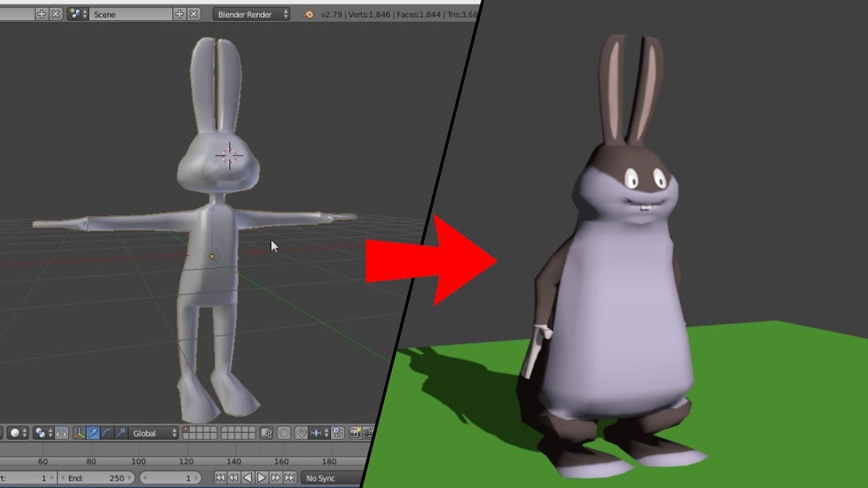The width and height of the screenshot is (868, 488).
Task: Click the current frame field showing 1
Action: pyautogui.click(x=170, y=478)
